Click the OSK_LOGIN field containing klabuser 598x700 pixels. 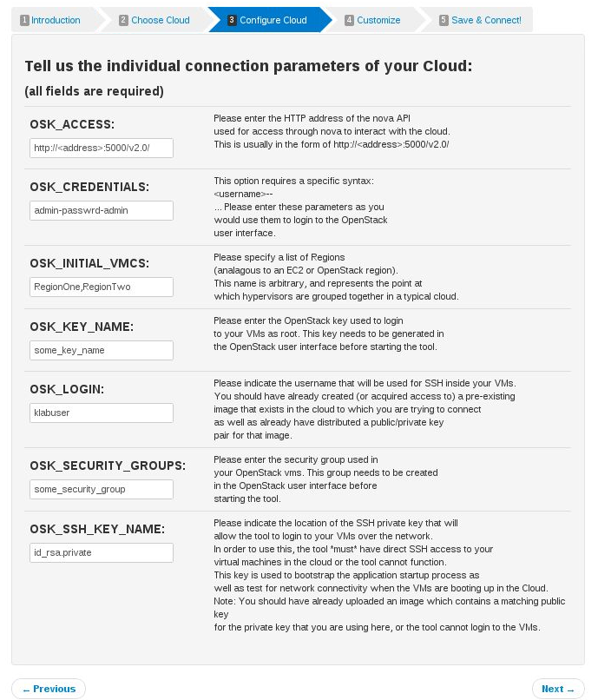tap(101, 413)
